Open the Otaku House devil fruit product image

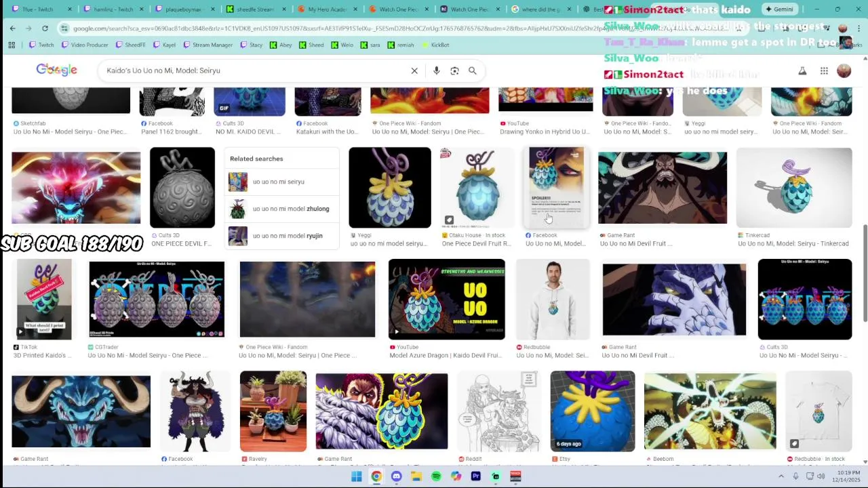tap(477, 188)
